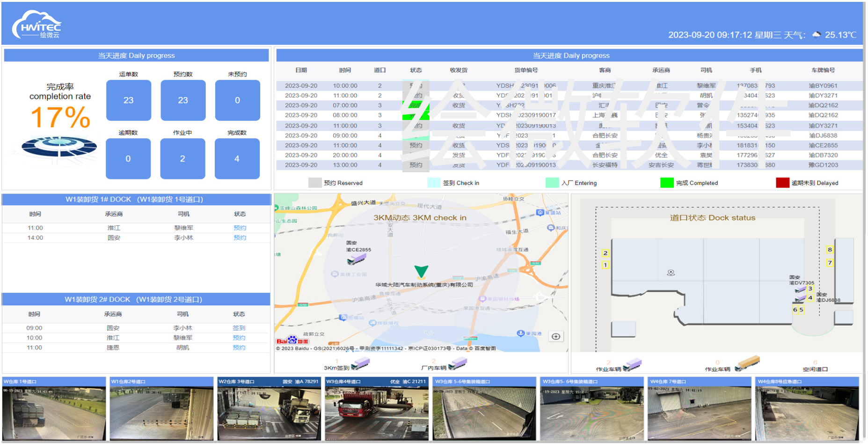The height and width of the screenshot is (445, 868).
Task: Click the weather cloud icon in header
Action: [817, 35]
